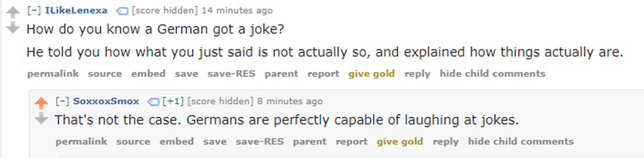Screen dimensions: 644x158
Task: Downvote SoxxoxSmox's reply
Action: (41, 118)
